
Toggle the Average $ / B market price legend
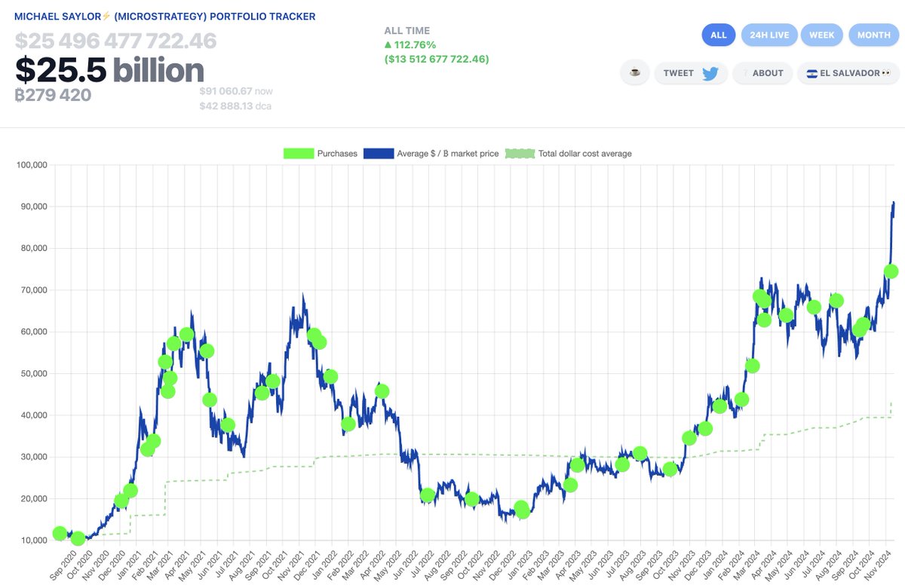pyautogui.click(x=431, y=153)
